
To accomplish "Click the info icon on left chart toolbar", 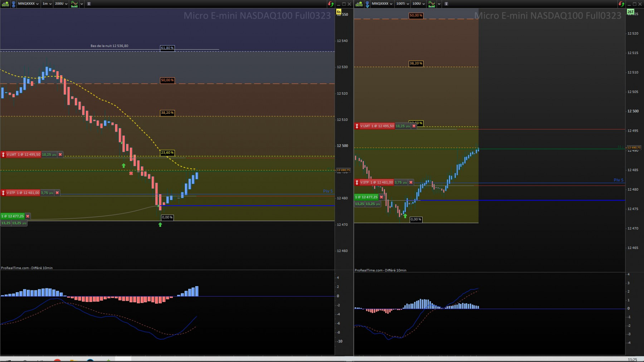I will click(89, 4).
